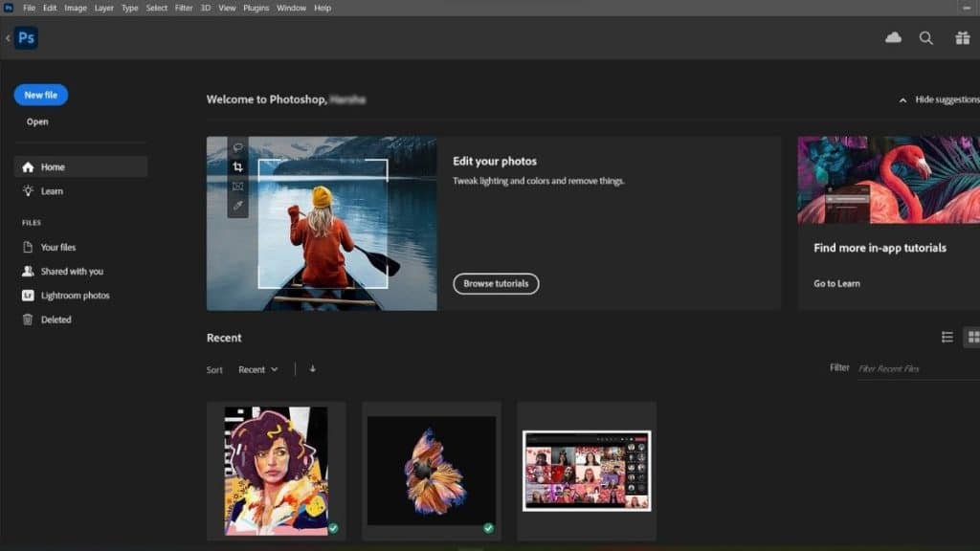980x551 pixels.
Task: Open the Type menu
Action: click(x=130, y=8)
